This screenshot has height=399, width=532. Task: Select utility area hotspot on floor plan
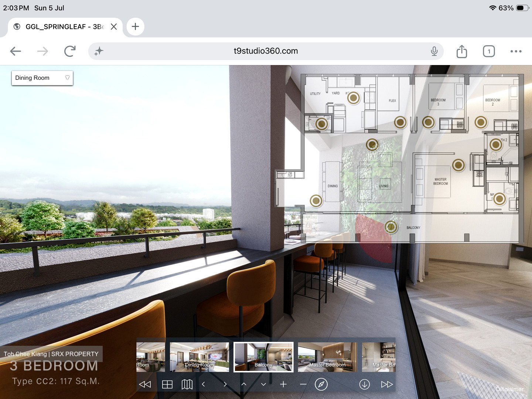pos(322,124)
